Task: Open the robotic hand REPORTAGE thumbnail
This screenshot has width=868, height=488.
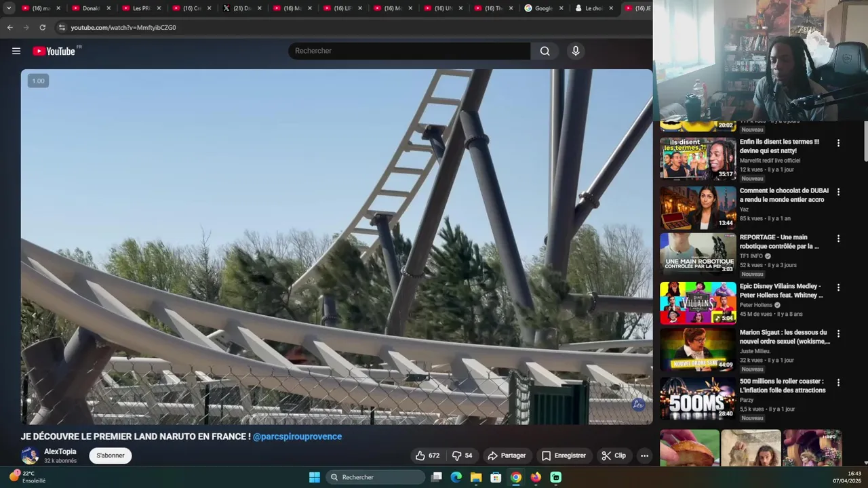Action: pos(698,254)
